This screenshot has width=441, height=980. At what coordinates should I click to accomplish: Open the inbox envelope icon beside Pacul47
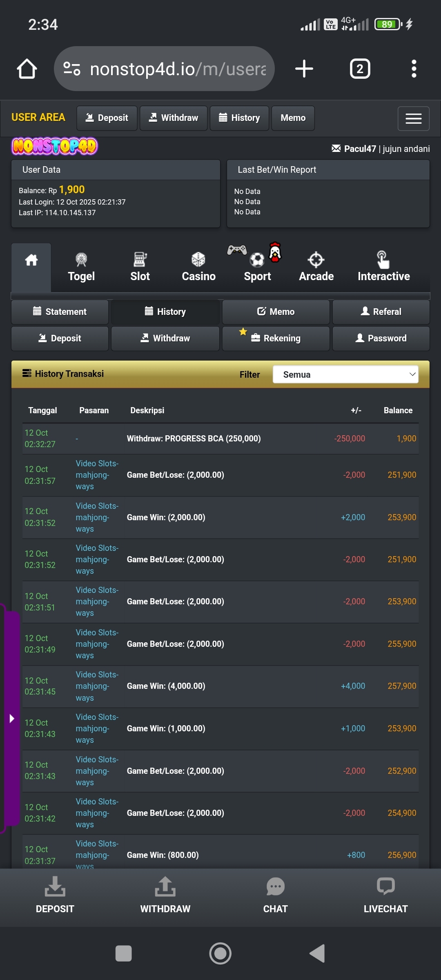click(x=336, y=148)
